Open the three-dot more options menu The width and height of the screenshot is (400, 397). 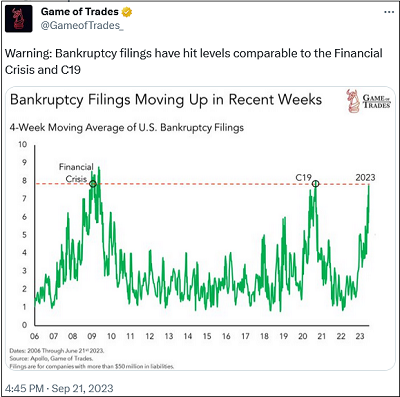point(389,12)
